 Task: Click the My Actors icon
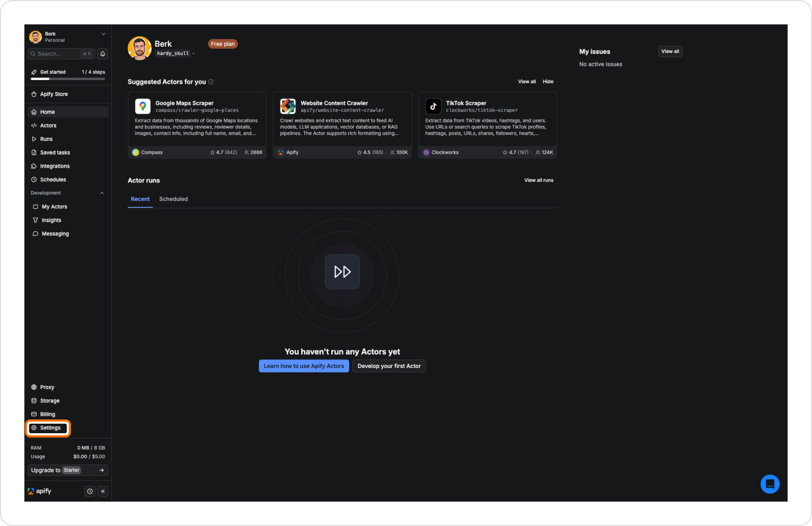click(36, 207)
